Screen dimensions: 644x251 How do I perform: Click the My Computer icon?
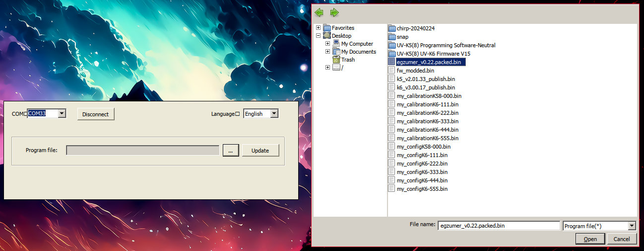[336, 44]
